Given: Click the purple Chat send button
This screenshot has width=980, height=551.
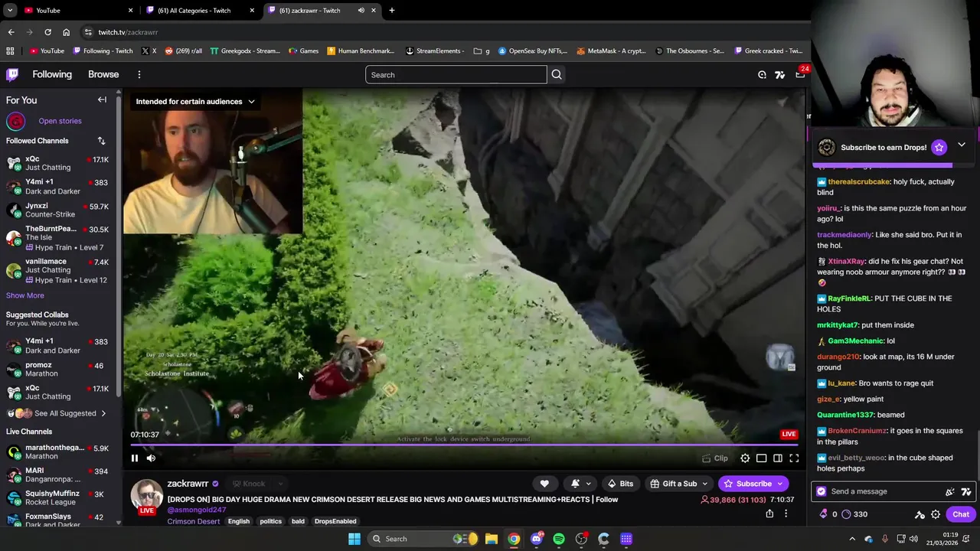Looking at the screenshot, I should pos(961,514).
